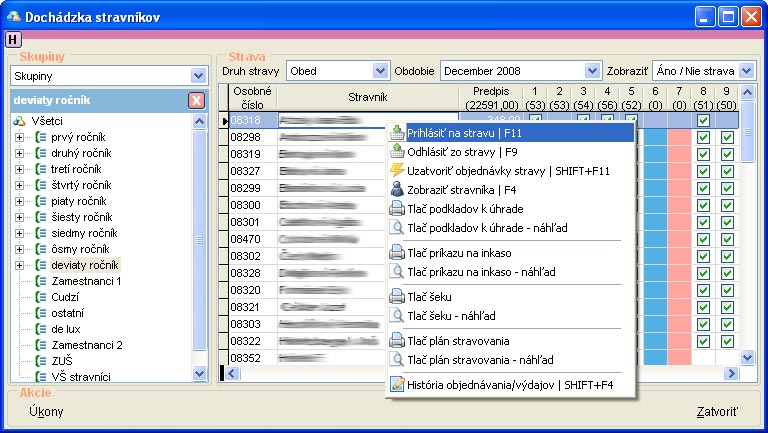This screenshot has width=768, height=433.
Task: Click the small H button under the title bar
Action: click(x=12, y=39)
